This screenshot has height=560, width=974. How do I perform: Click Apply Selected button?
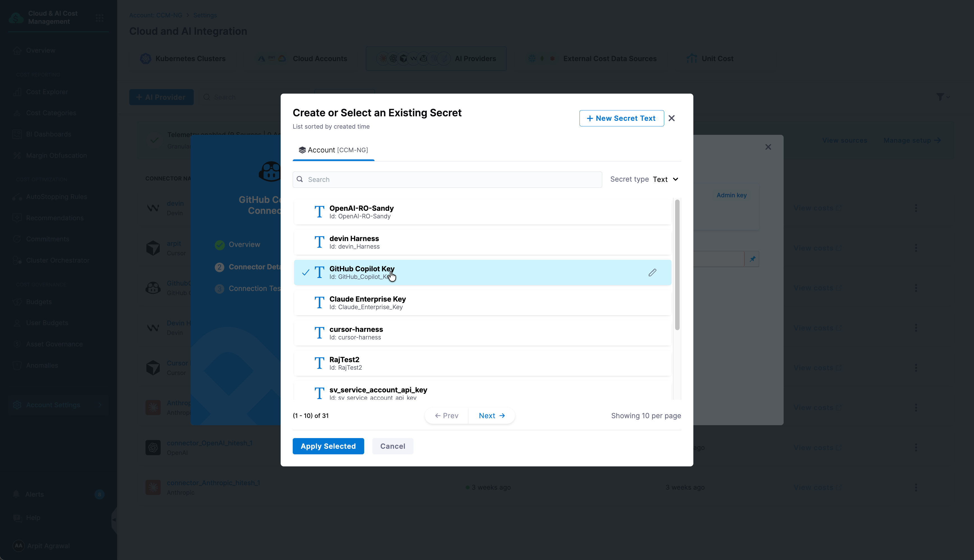[328, 446]
